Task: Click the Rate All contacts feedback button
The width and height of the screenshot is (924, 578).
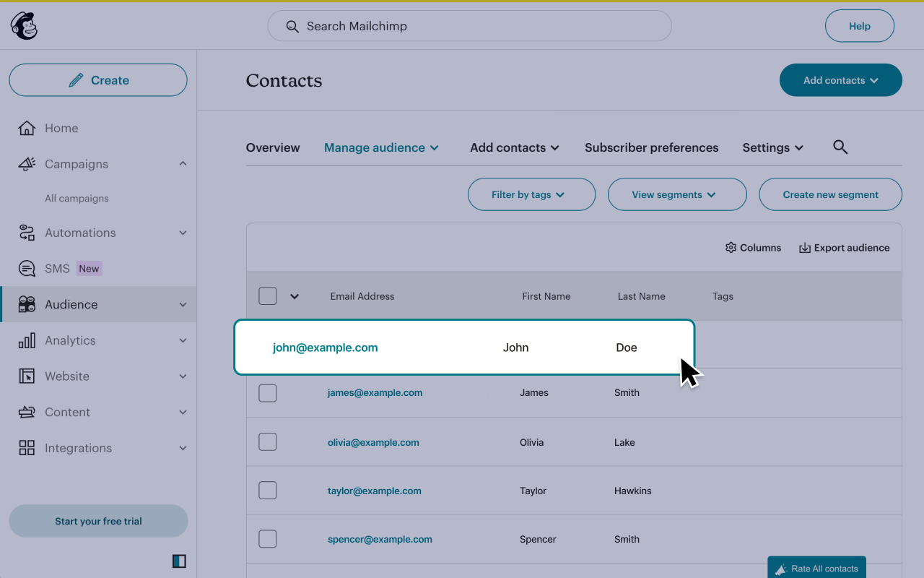Action: [816, 568]
